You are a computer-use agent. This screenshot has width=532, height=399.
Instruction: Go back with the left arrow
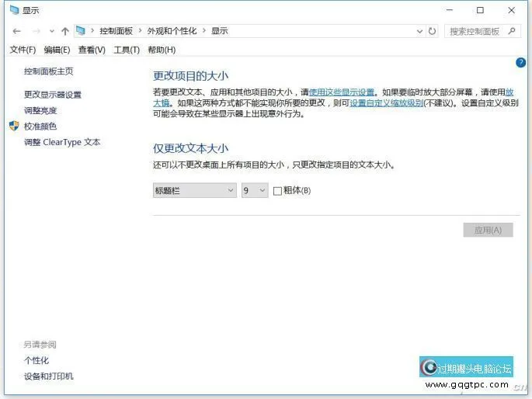[x=16, y=32]
